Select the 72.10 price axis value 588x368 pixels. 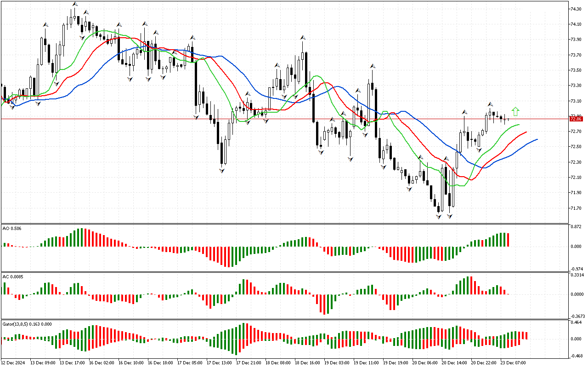pos(576,178)
